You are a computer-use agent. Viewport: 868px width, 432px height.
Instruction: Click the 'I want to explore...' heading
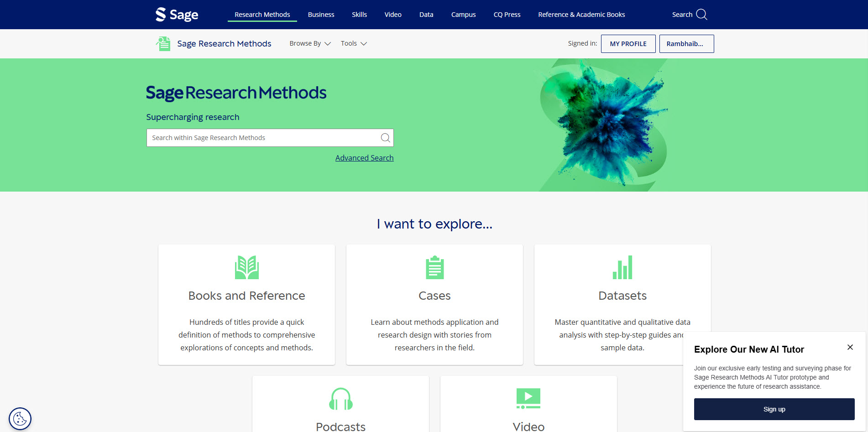point(434,224)
